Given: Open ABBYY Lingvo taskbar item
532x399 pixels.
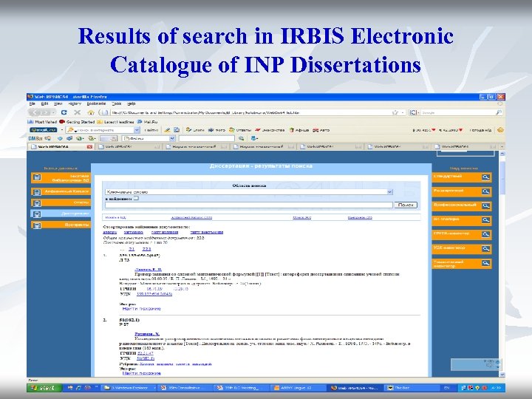Looking at the screenshot, I should pos(297,388).
